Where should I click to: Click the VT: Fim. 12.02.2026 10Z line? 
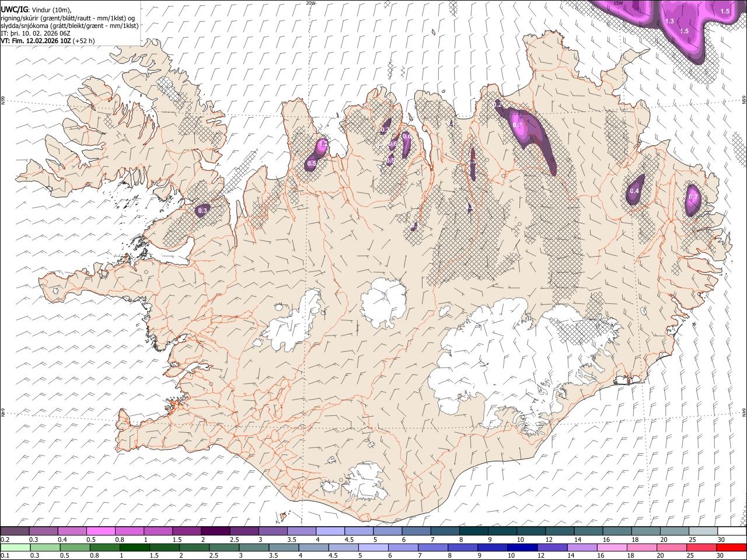[x=47, y=41]
